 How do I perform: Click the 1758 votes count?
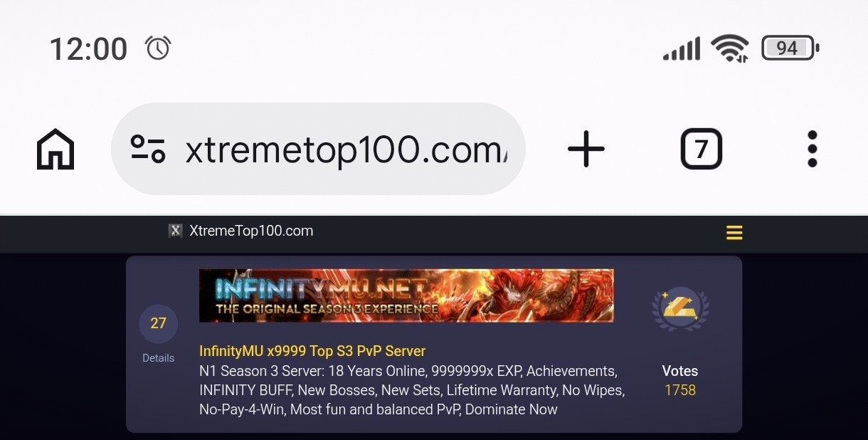(680, 390)
